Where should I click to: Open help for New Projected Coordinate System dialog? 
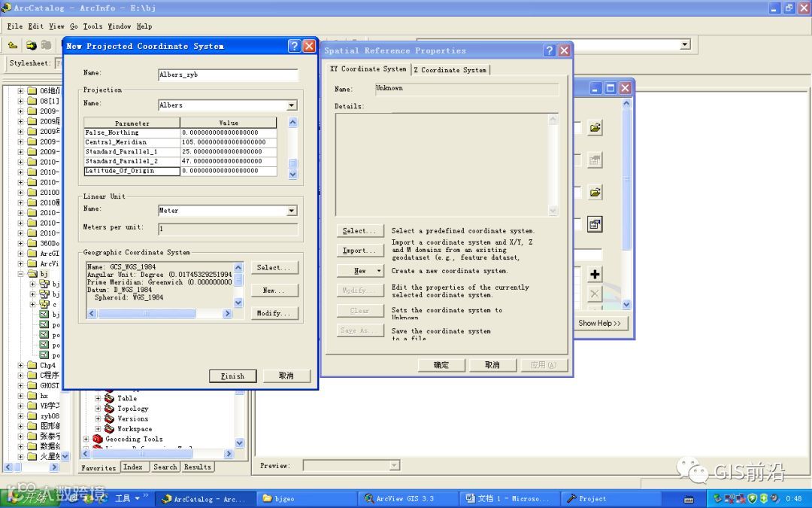pyautogui.click(x=294, y=46)
